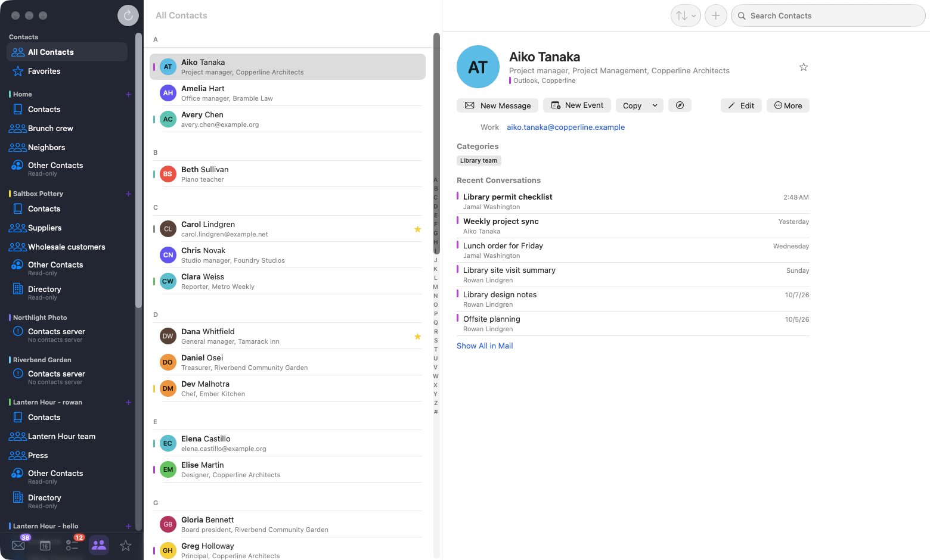Click into the Search Contacts field
This screenshot has height=560, width=930.
pos(828,16)
